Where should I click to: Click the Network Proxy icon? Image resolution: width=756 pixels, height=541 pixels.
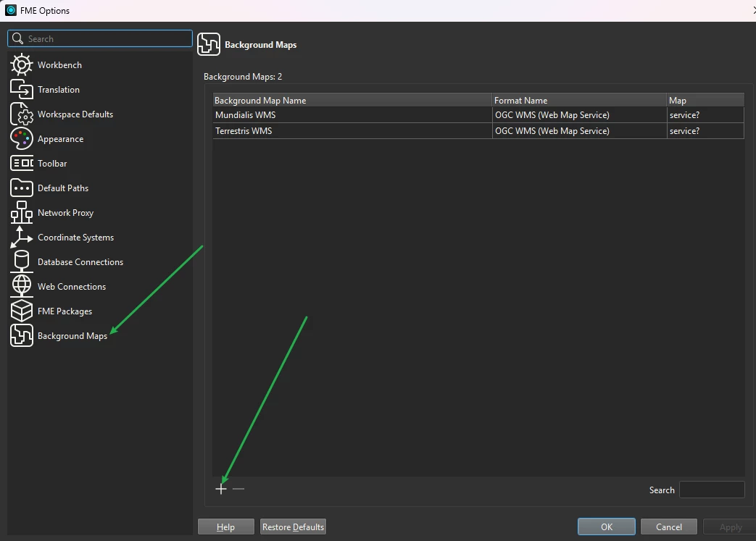click(22, 212)
